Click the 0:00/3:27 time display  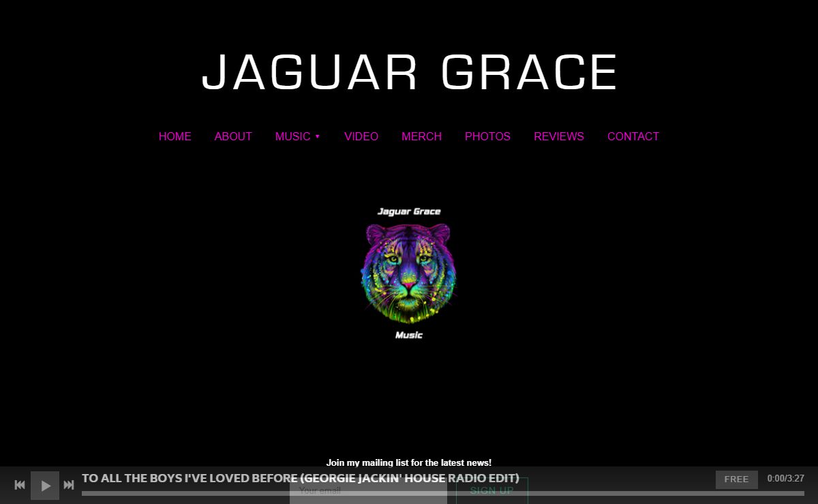786,479
